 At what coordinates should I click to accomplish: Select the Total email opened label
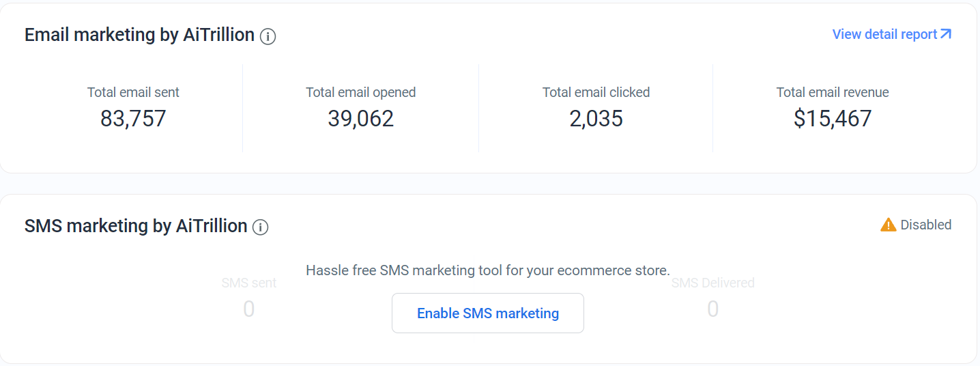tap(360, 92)
